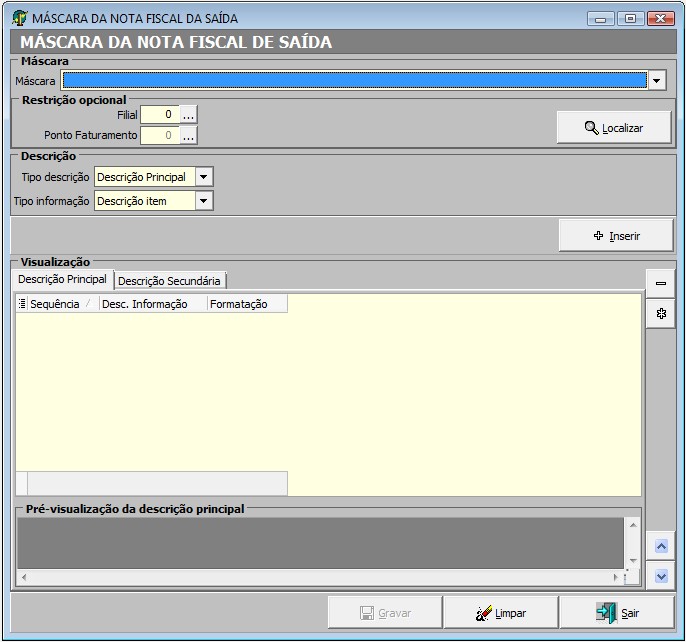Click the minus remove row icon
This screenshot has width=686, height=642.
pos(660,284)
